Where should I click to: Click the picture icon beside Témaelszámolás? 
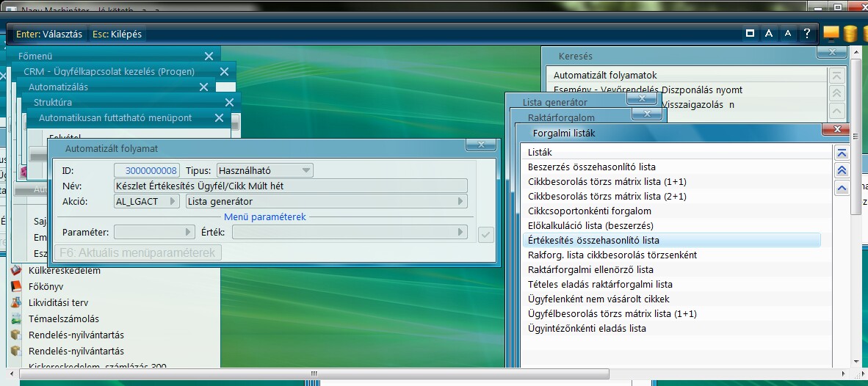[x=16, y=318]
